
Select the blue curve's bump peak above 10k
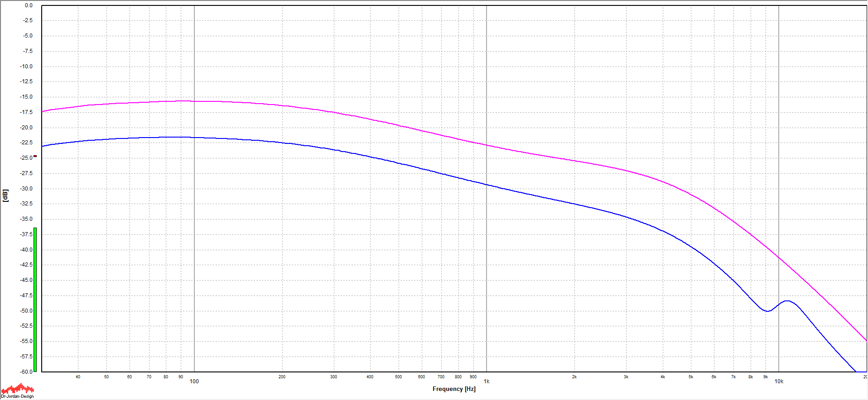788,301
